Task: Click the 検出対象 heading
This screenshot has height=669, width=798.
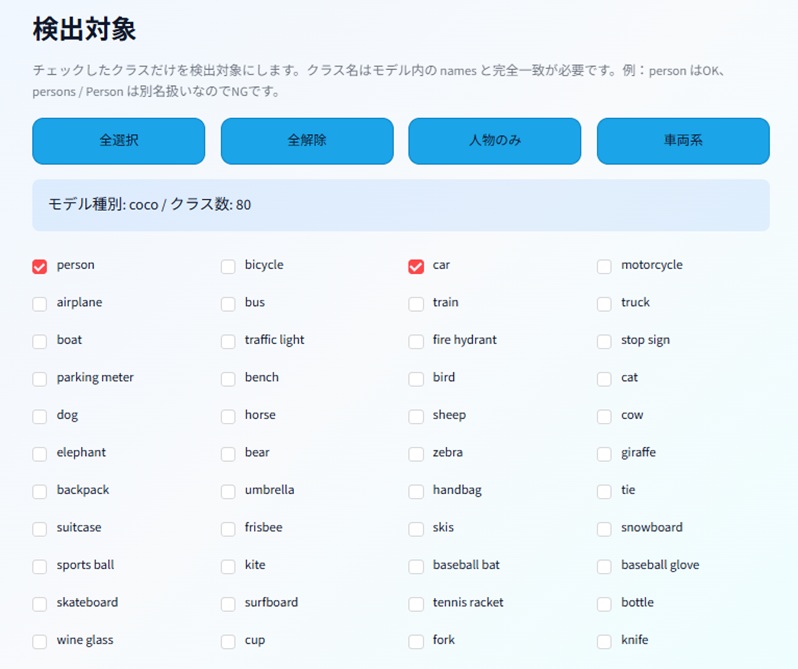Action: click(84, 29)
